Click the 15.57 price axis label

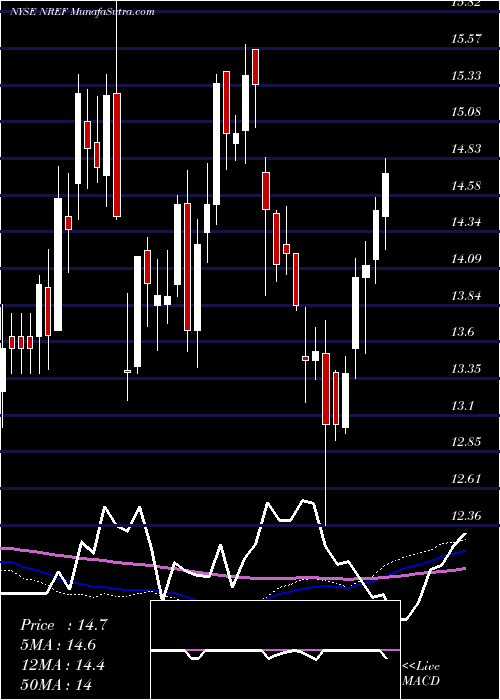click(466, 39)
